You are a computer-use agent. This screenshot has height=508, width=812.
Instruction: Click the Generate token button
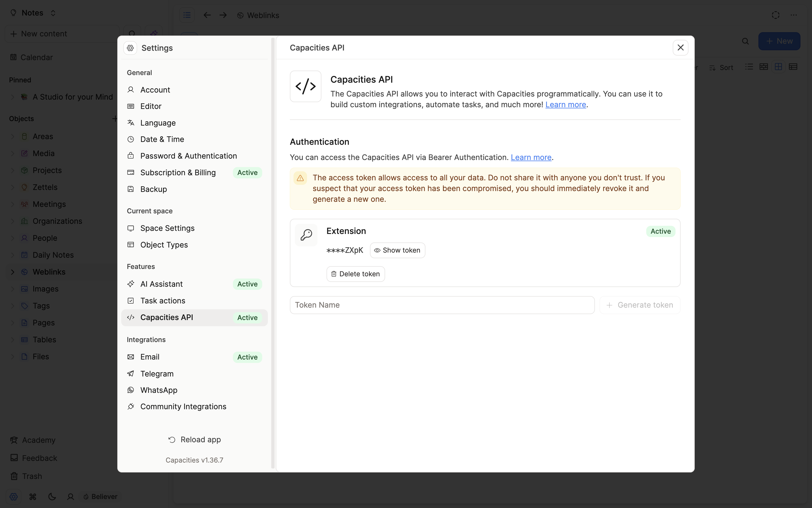[640, 305]
